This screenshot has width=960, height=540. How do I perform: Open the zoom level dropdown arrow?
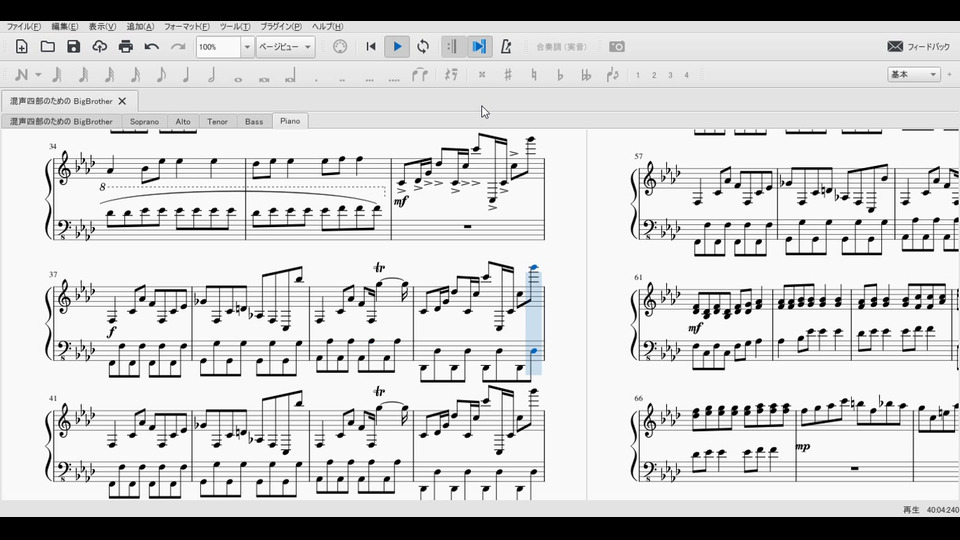[x=247, y=47]
